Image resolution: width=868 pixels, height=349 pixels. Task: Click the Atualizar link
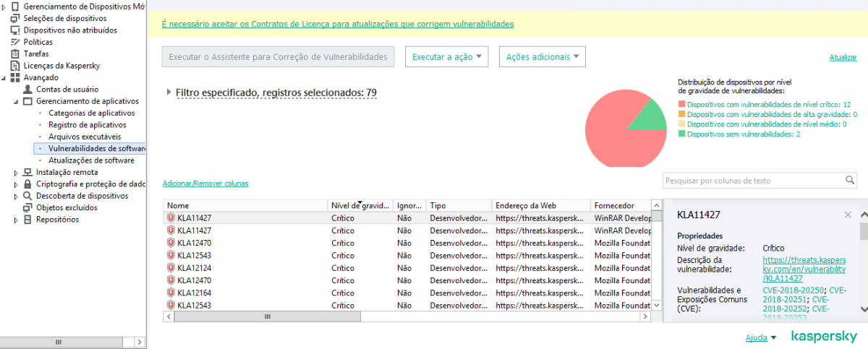(x=843, y=57)
